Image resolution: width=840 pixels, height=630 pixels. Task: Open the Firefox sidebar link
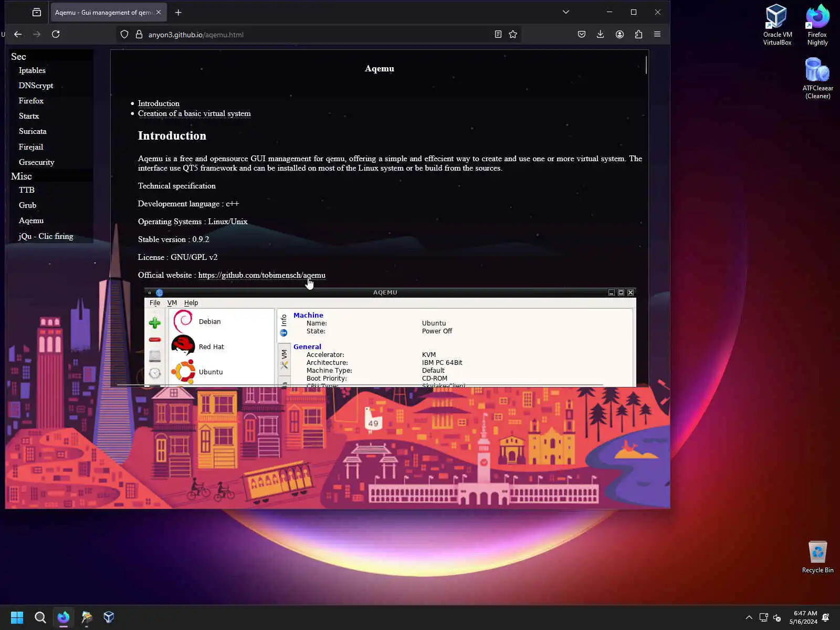tap(31, 101)
